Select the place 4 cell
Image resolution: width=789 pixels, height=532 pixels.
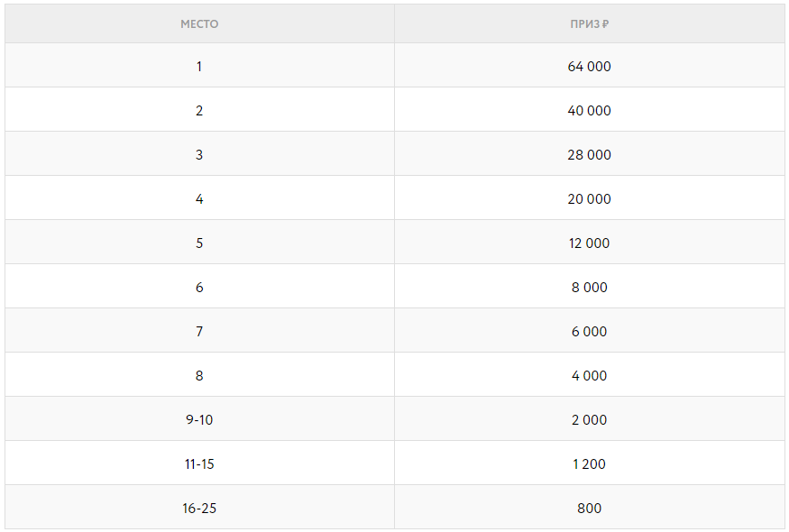(199, 199)
